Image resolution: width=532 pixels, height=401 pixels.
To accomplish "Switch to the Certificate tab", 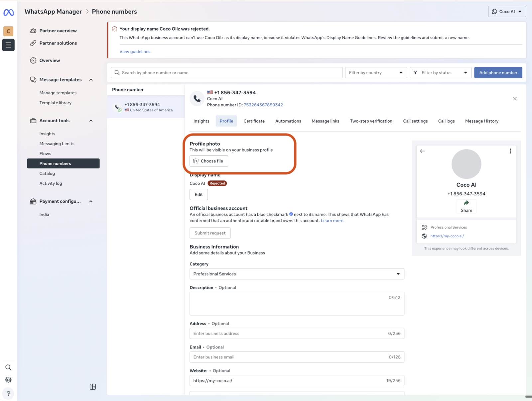I will (254, 121).
